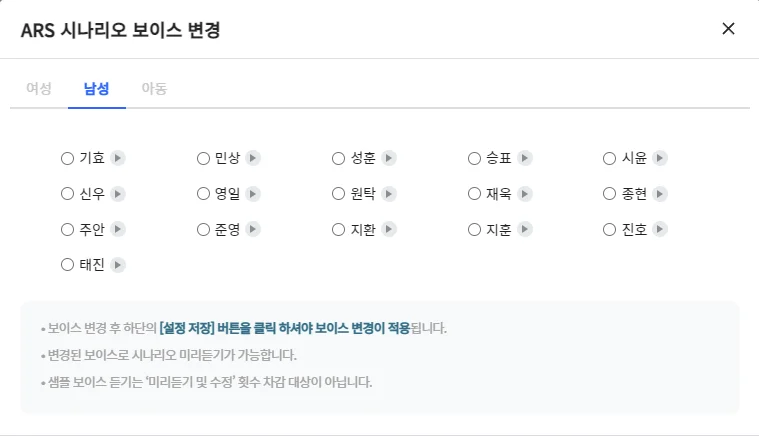The width and height of the screenshot is (759, 436).
Task: Close the ARS voice change dialog
Action: (x=728, y=29)
